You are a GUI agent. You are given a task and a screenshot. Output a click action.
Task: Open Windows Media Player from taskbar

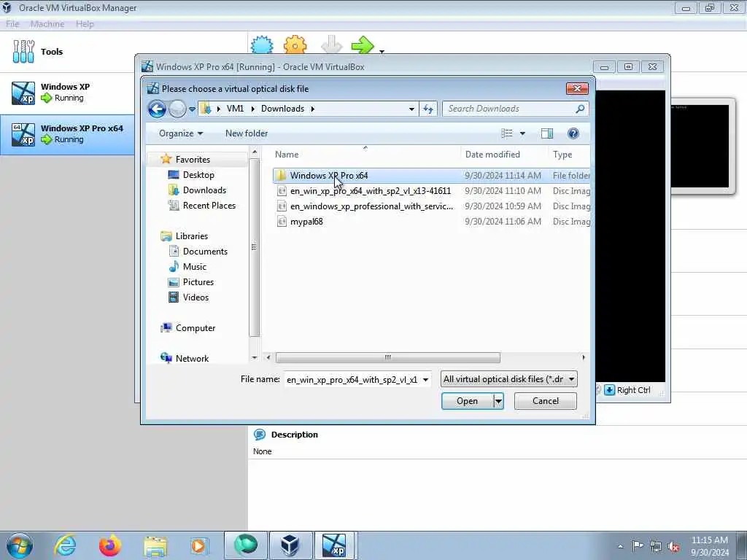click(198, 545)
